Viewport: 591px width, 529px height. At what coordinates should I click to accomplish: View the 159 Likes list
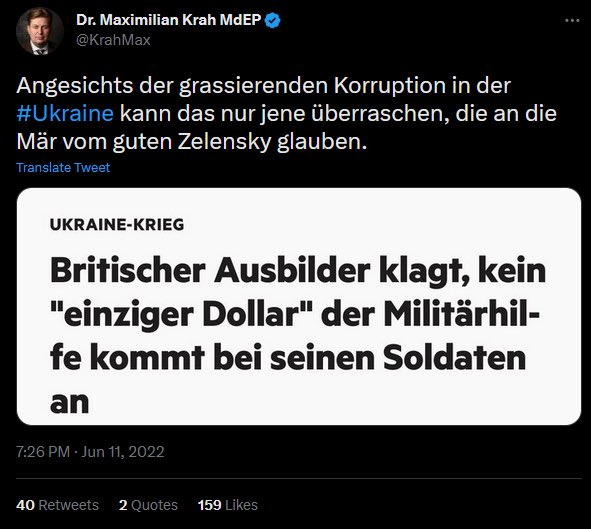coord(228,505)
